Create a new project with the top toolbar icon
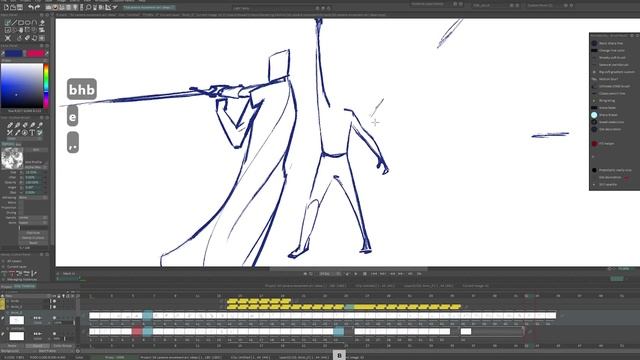 [x=6, y=7]
